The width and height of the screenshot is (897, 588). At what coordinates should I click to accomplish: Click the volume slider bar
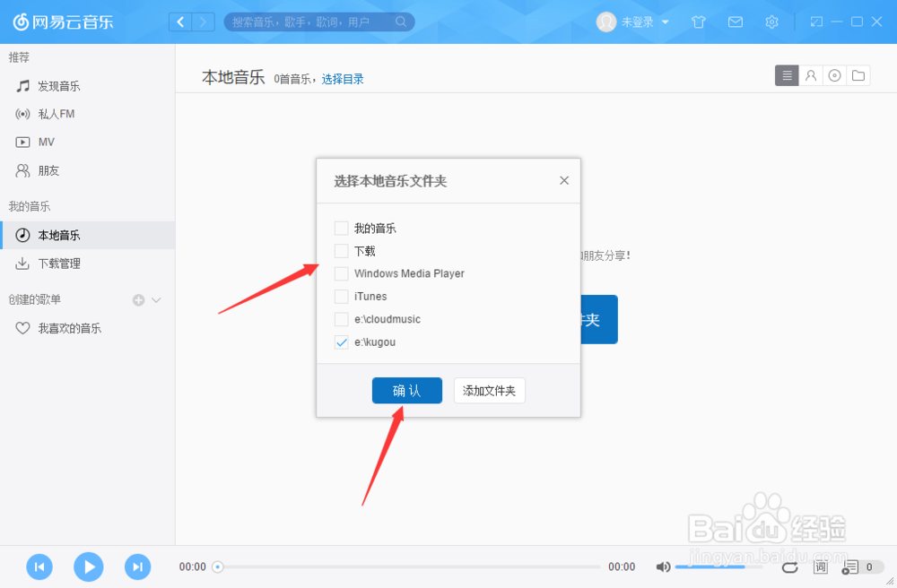tap(718, 566)
